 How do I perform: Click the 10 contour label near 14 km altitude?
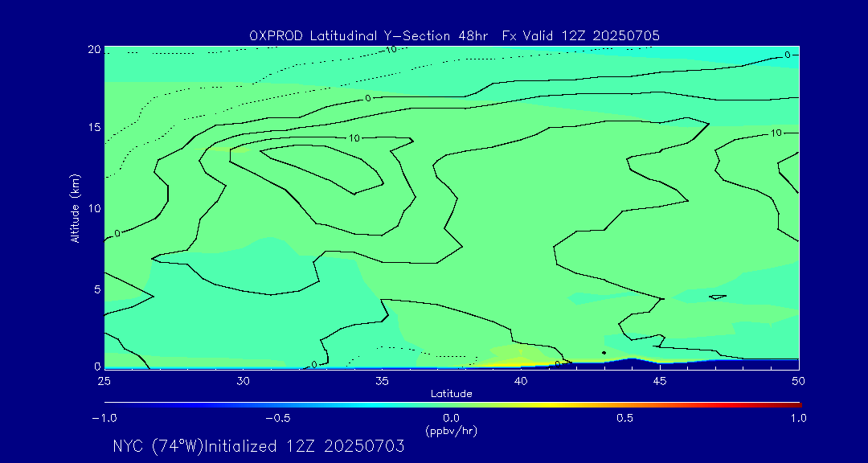coord(354,138)
